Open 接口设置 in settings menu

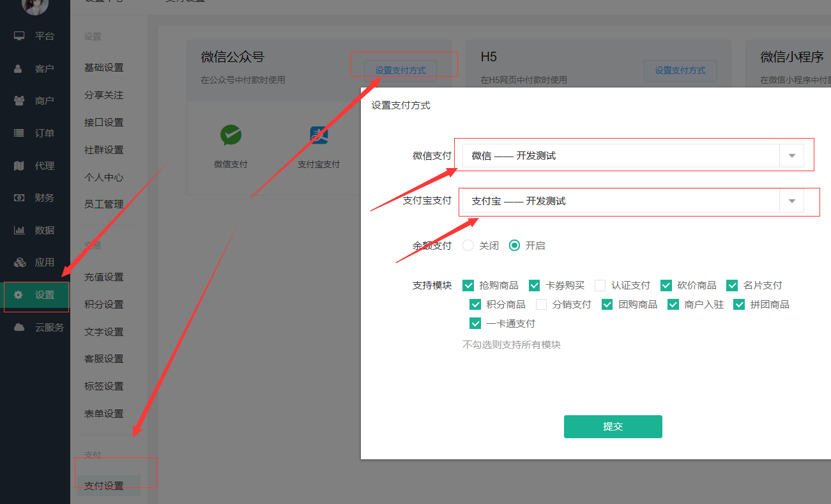click(x=104, y=122)
